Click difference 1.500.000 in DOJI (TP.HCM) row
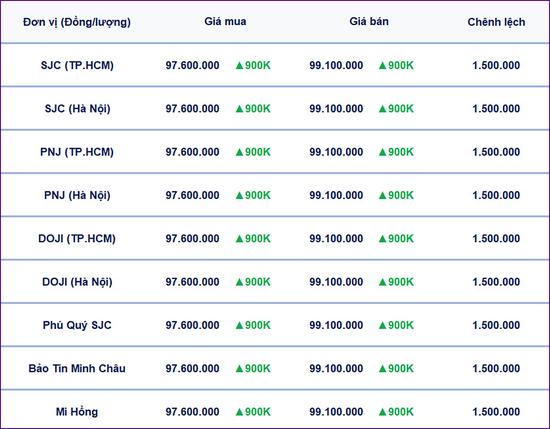Screen dimensions: 550x429 [496, 239]
